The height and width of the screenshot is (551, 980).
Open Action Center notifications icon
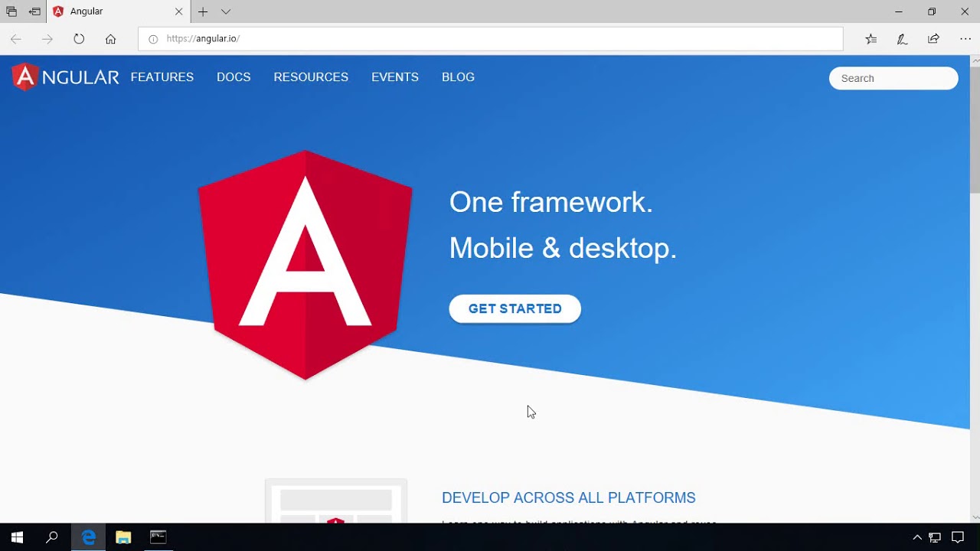pos(958,537)
